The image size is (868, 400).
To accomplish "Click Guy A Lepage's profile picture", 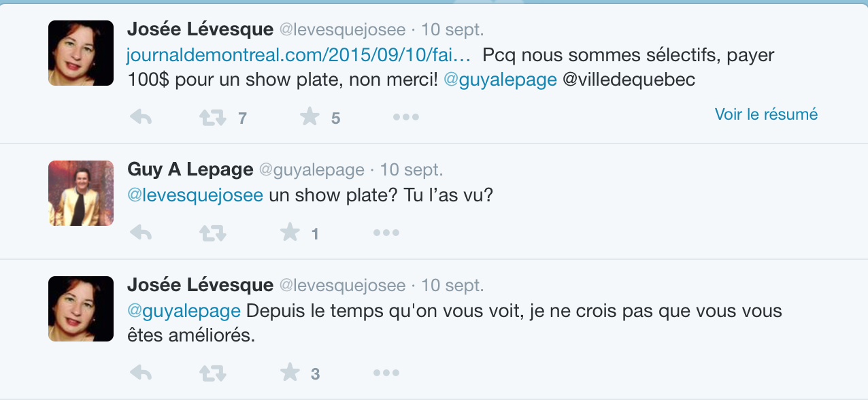I will click(81, 193).
